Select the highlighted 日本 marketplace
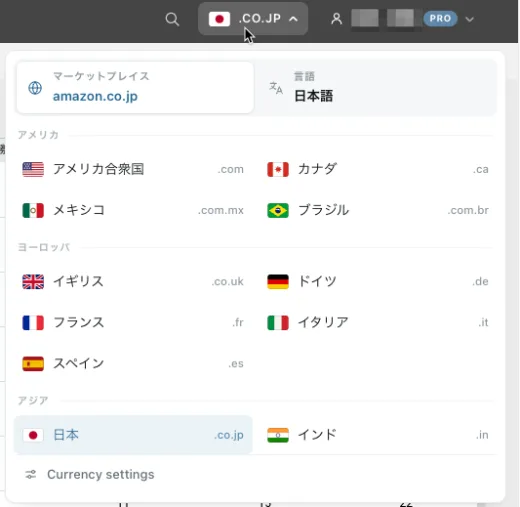 (133, 435)
